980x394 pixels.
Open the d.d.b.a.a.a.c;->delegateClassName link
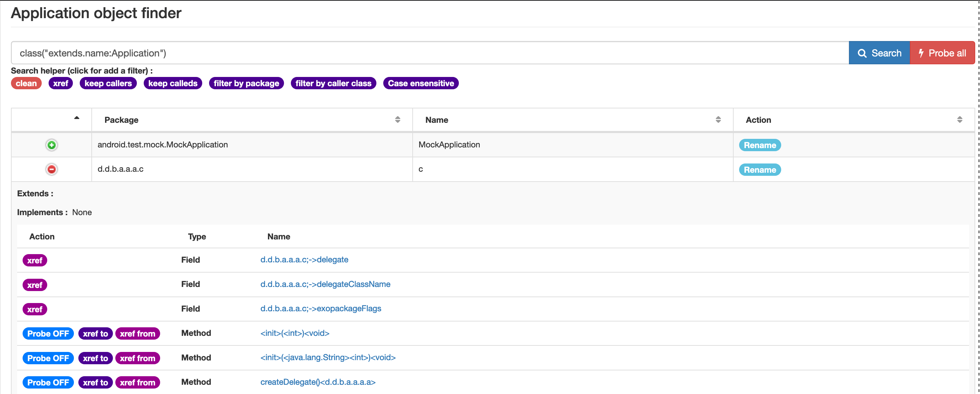coord(325,284)
